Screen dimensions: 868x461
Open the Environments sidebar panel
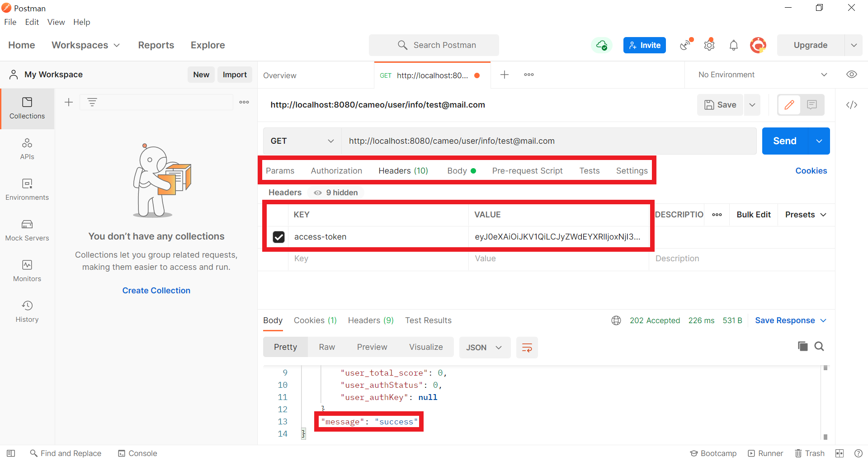(x=27, y=190)
